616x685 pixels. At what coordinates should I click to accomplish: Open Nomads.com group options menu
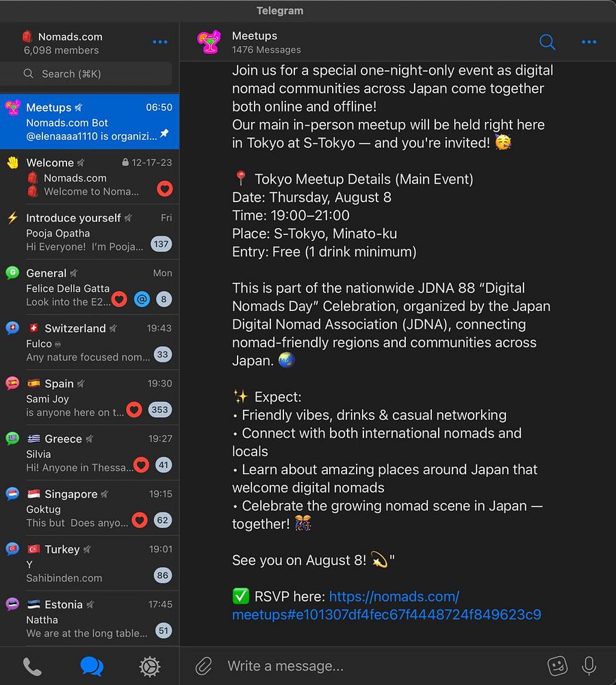click(x=160, y=42)
